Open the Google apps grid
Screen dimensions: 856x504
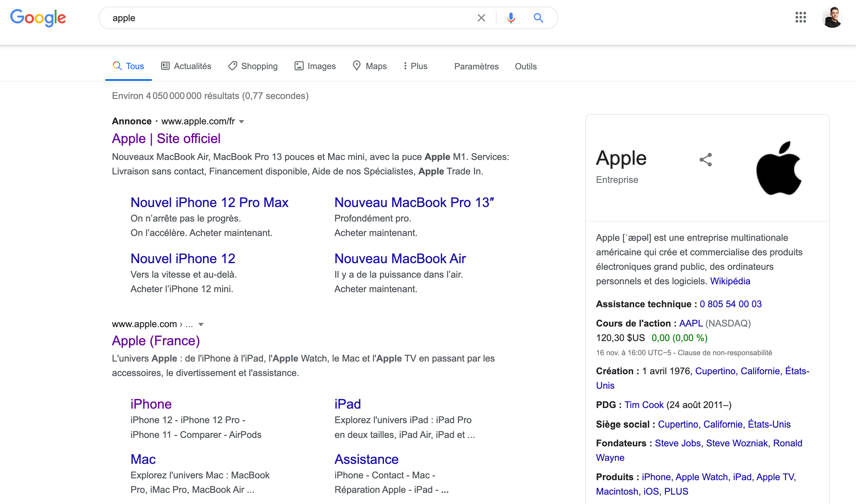pyautogui.click(x=800, y=17)
